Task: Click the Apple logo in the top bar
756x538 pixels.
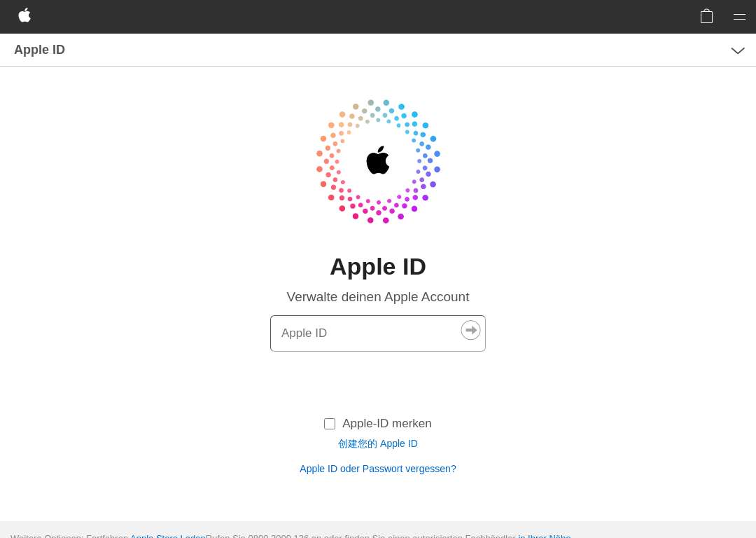Action: click(x=24, y=15)
